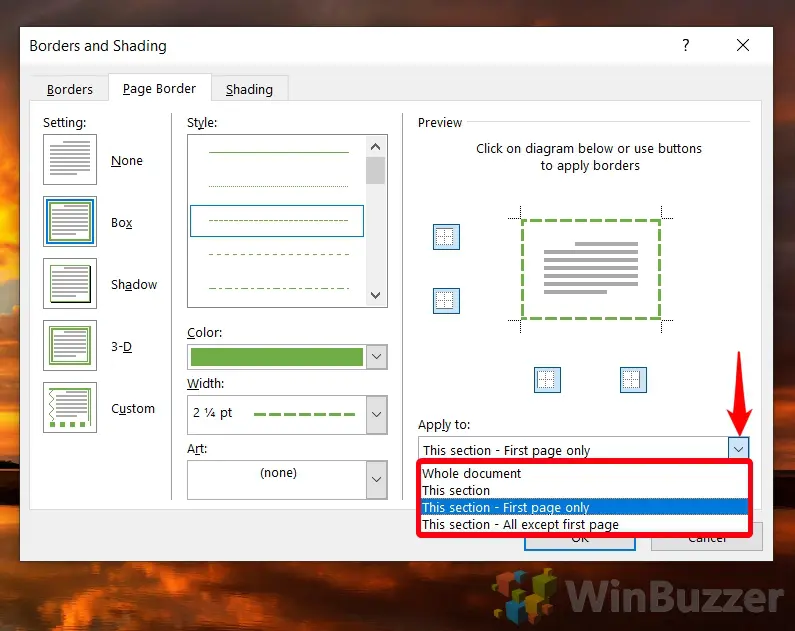Toggle the right border button in Preview

pos(632,380)
